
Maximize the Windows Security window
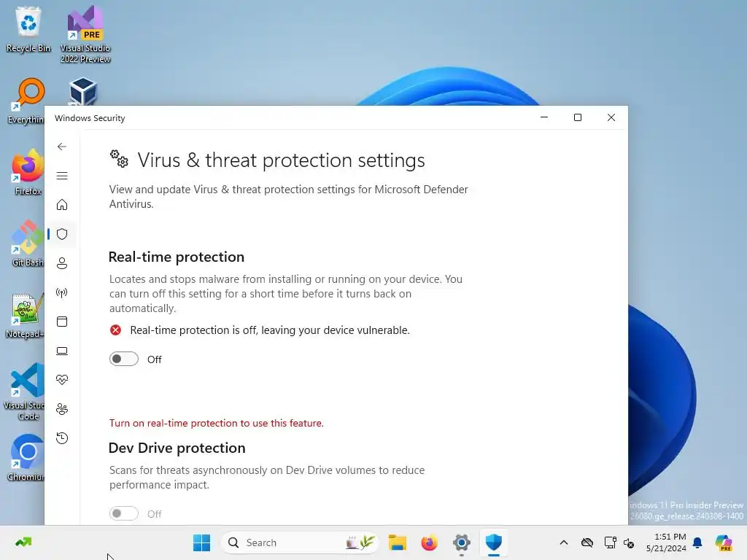pos(578,117)
